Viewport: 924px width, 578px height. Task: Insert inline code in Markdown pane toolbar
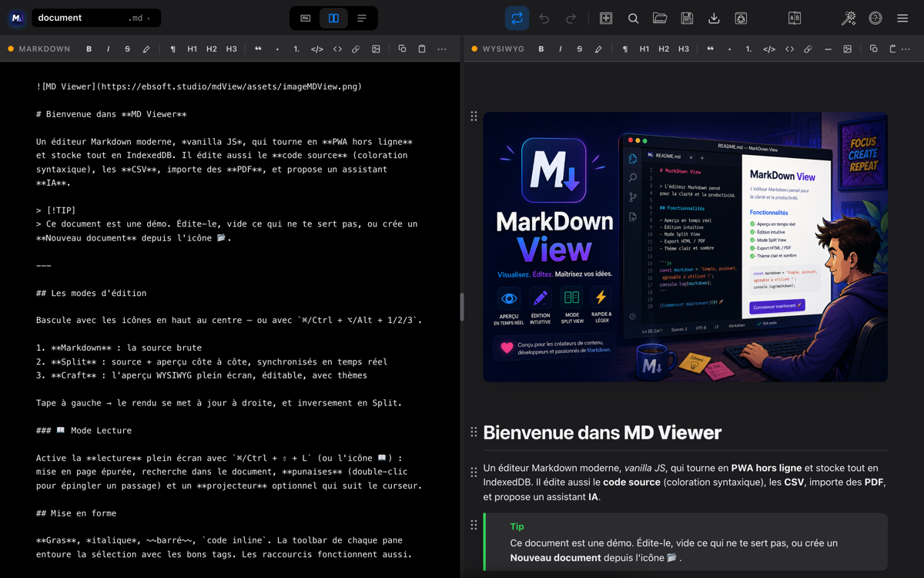coord(337,49)
